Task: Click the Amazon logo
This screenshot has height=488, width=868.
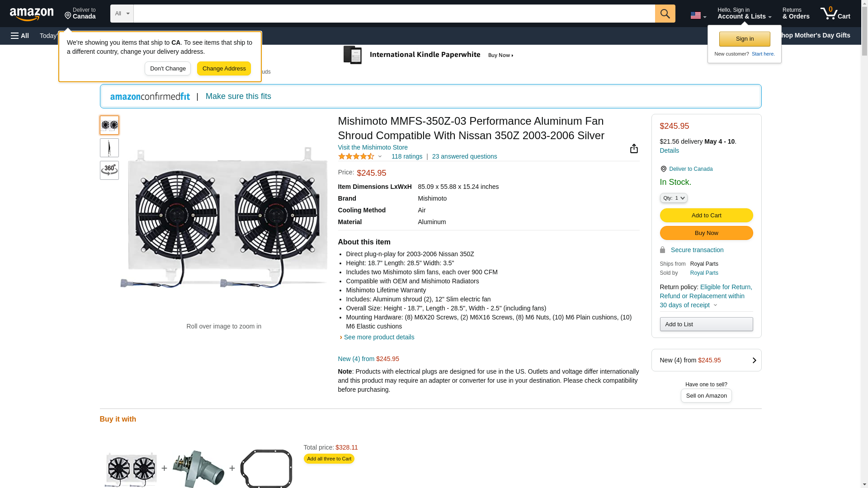Action: (x=32, y=14)
